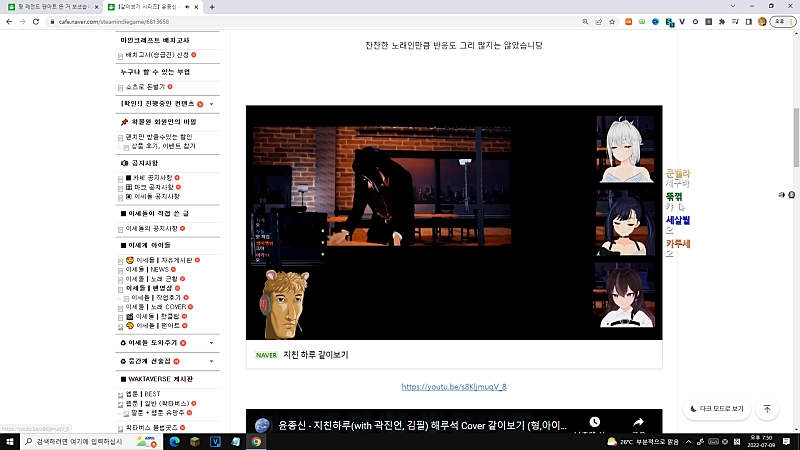Open the purple circle extension
Screen dimensions: 800x450
pos(695,22)
